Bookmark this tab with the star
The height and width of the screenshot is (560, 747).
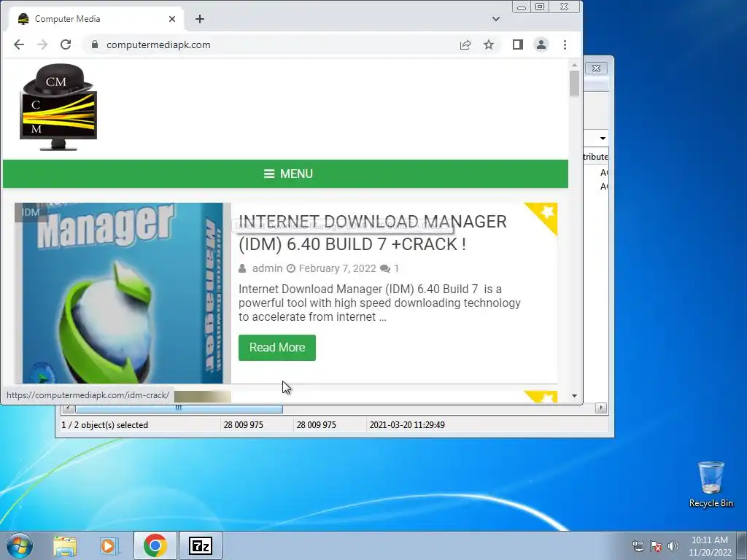click(x=489, y=44)
